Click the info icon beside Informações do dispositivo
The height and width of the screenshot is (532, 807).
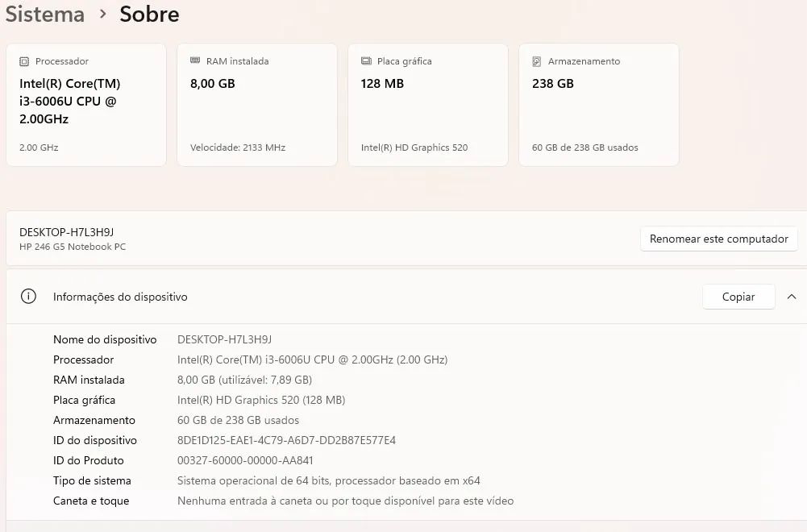[x=28, y=297]
